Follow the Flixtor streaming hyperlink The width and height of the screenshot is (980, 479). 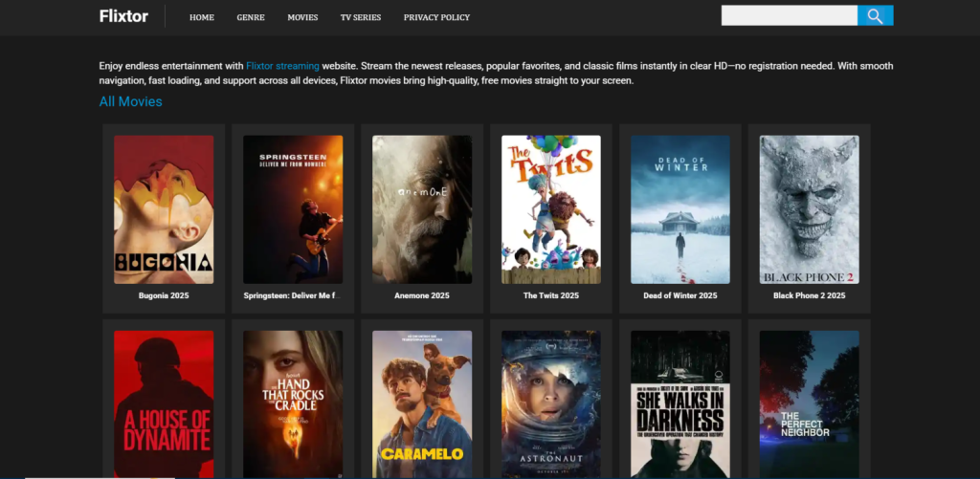click(282, 66)
